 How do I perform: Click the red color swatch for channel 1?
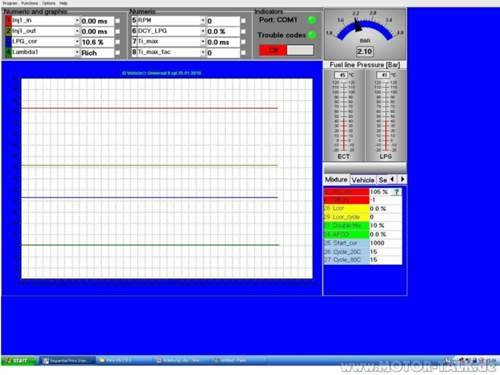8,21
